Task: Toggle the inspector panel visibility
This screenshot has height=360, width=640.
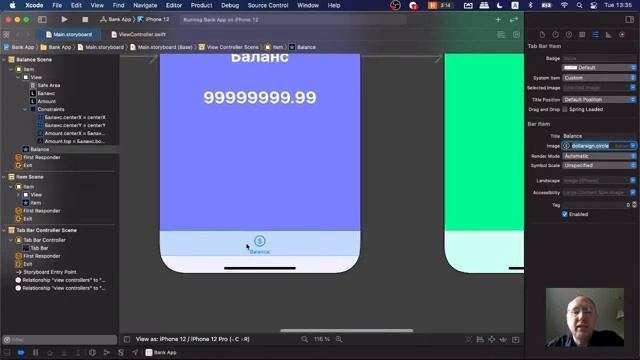Action: click(629, 19)
